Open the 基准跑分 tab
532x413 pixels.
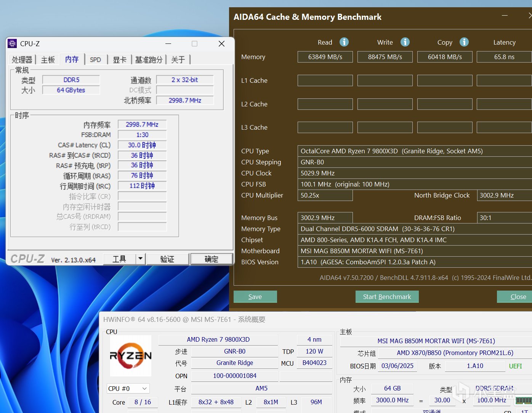click(149, 60)
